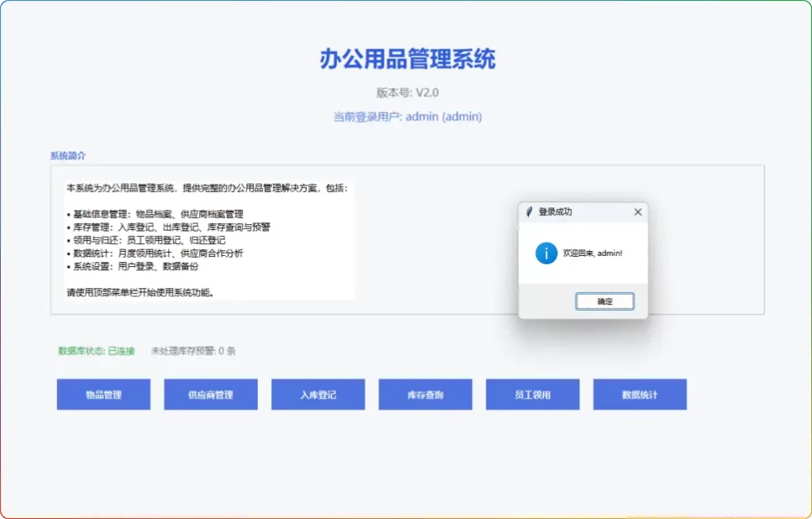This screenshot has width=812, height=519.
Task: Open 入库登记 module
Action: coord(318,395)
